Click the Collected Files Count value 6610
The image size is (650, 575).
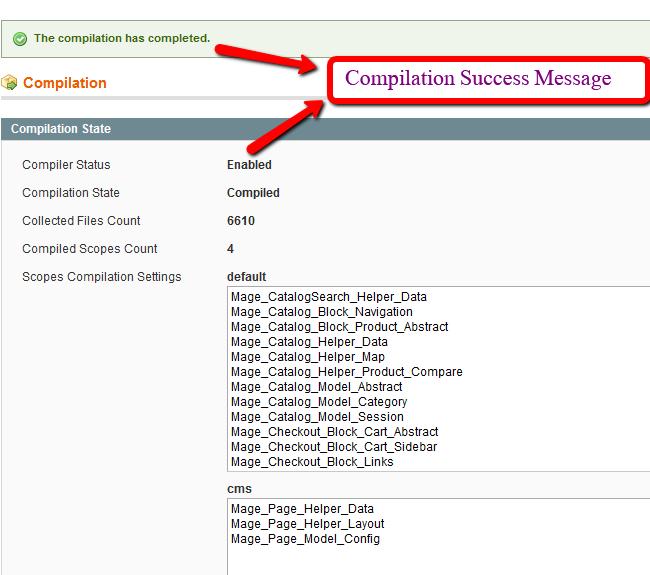tap(241, 221)
